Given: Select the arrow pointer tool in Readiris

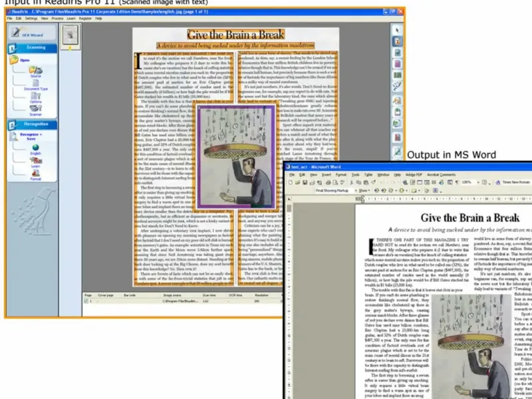Looking at the screenshot, I should 397,30.
